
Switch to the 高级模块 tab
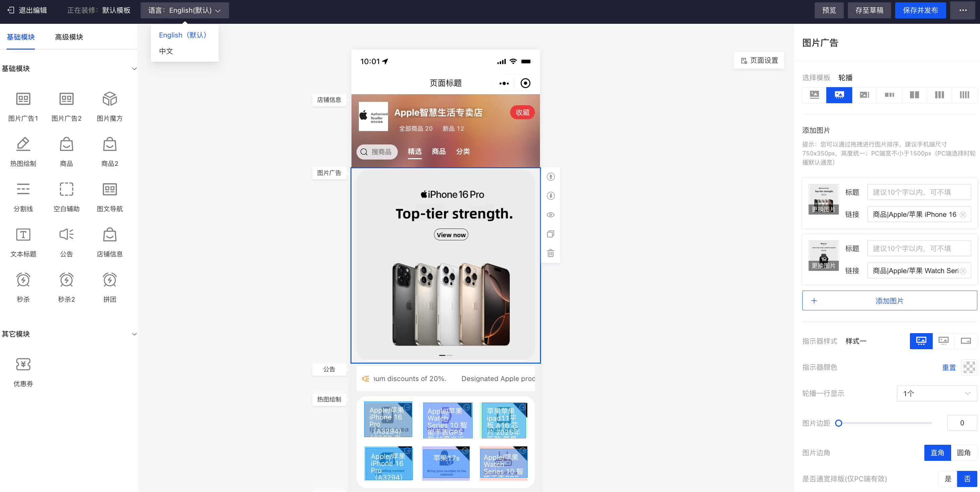point(69,37)
